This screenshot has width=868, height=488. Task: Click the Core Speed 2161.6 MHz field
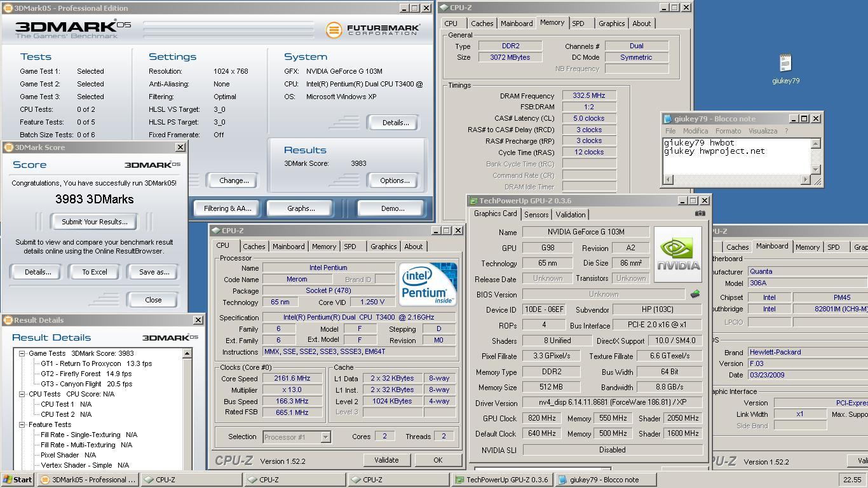[292, 378]
